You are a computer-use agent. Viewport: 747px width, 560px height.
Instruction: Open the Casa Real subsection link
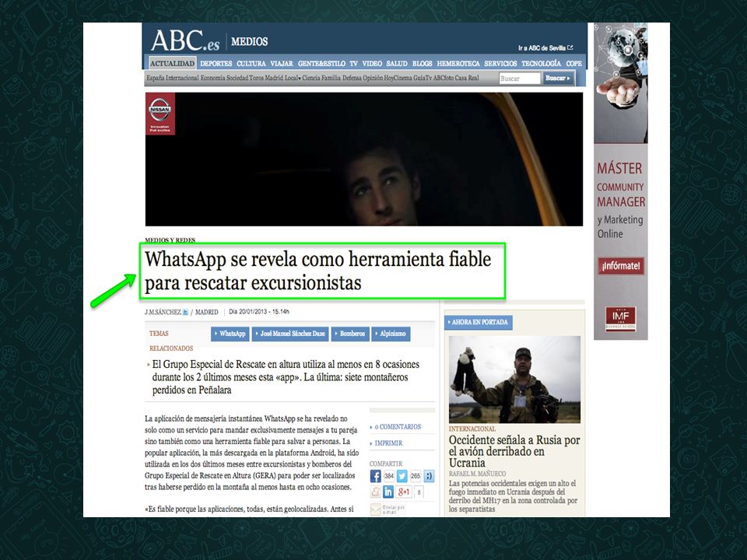tap(467, 78)
